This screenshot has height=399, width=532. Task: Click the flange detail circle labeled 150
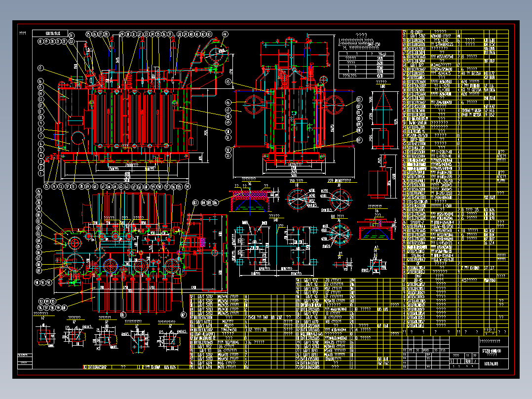(299, 199)
